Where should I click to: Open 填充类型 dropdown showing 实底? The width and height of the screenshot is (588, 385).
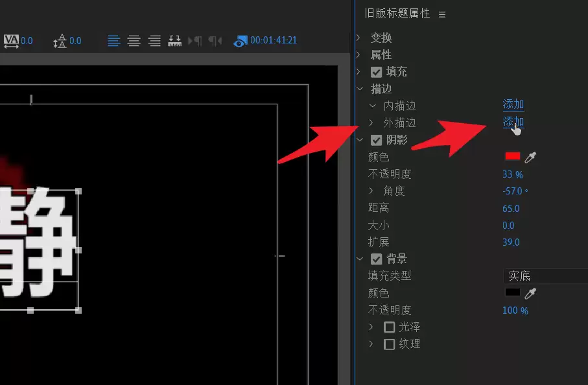point(545,276)
